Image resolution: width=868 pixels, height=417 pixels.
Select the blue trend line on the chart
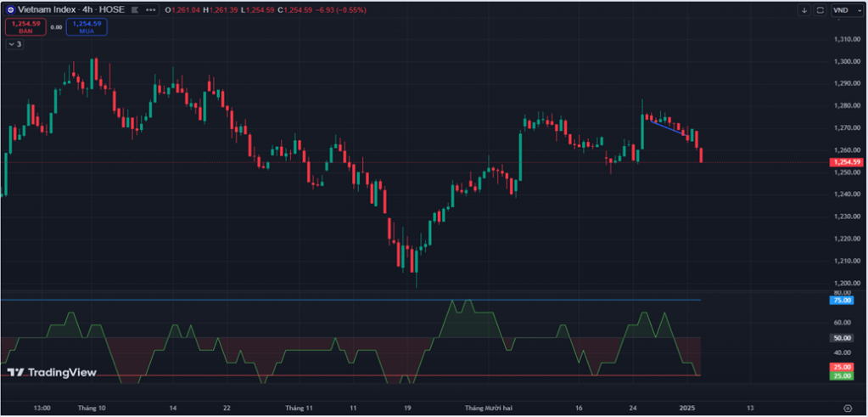(668, 127)
